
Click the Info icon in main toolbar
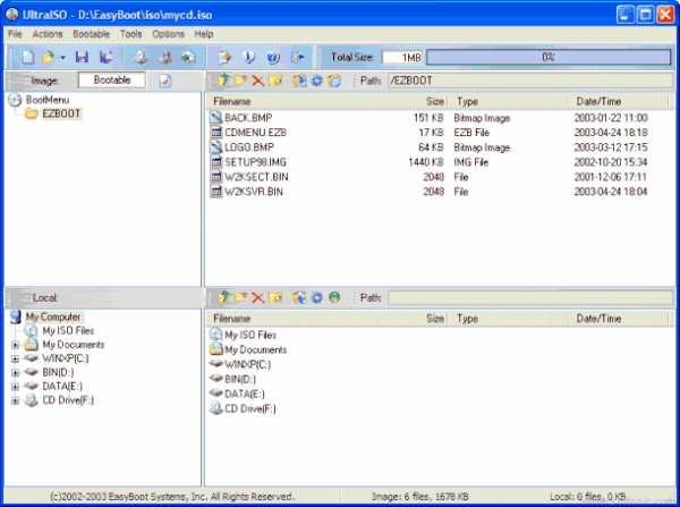pyautogui.click(x=249, y=57)
